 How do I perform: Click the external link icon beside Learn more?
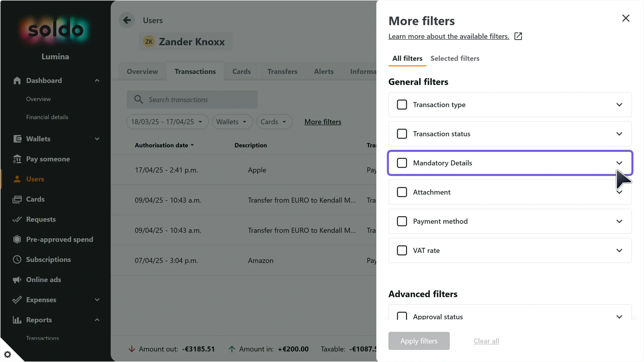click(x=518, y=36)
